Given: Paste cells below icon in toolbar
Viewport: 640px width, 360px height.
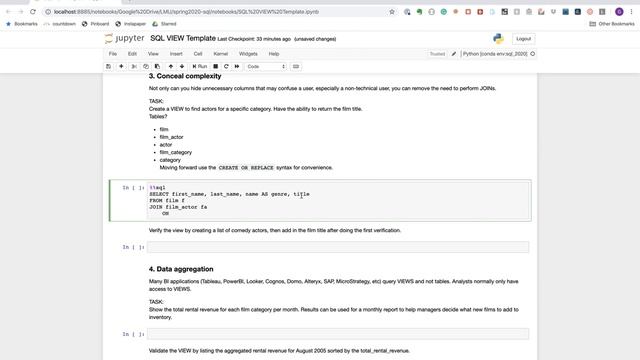Looking at the screenshot, I should pos(157,66).
